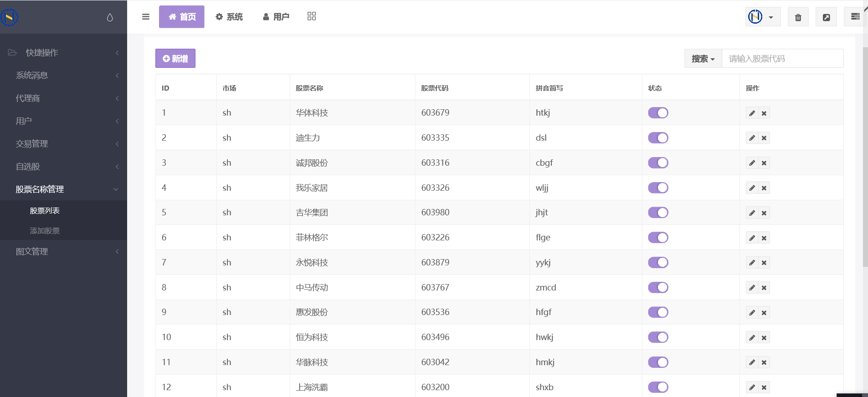Collapse 股票名称管理 sidebar section

[x=63, y=189]
